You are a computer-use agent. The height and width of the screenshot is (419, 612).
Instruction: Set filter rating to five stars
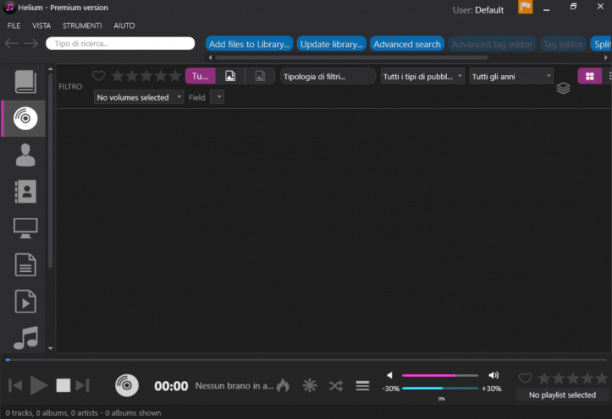pos(175,76)
